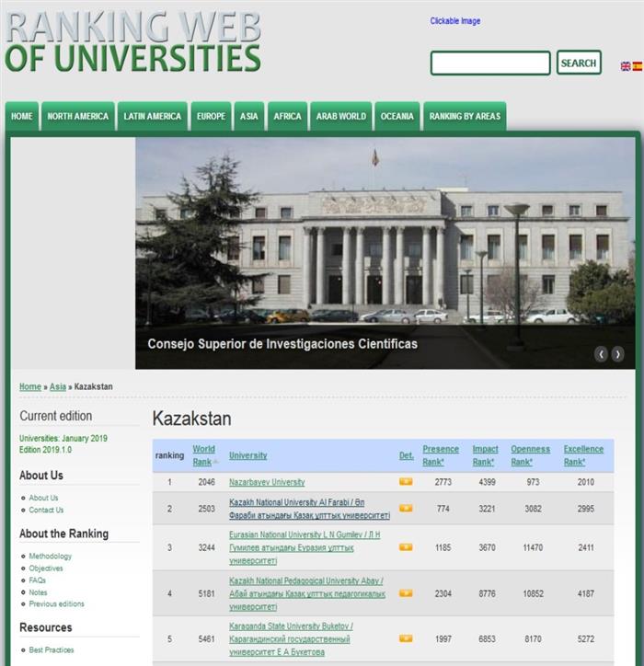Select the Kazakstan page heading

192,419
